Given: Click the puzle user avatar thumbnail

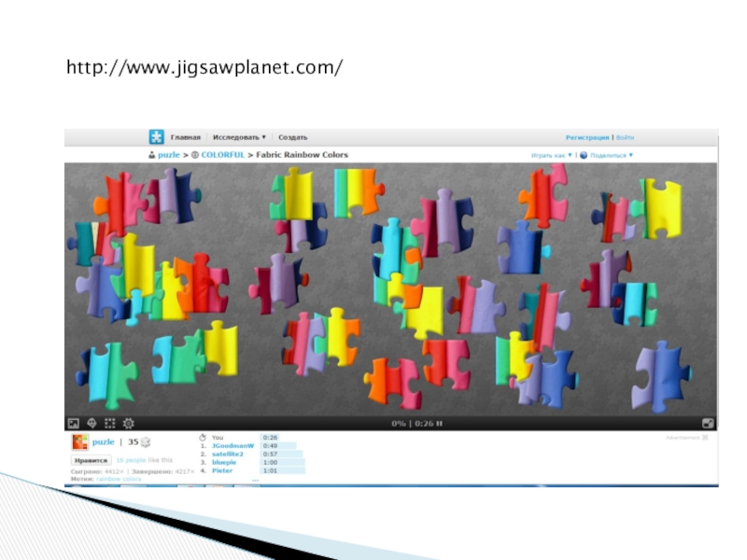Looking at the screenshot, I should (x=80, y=442).
